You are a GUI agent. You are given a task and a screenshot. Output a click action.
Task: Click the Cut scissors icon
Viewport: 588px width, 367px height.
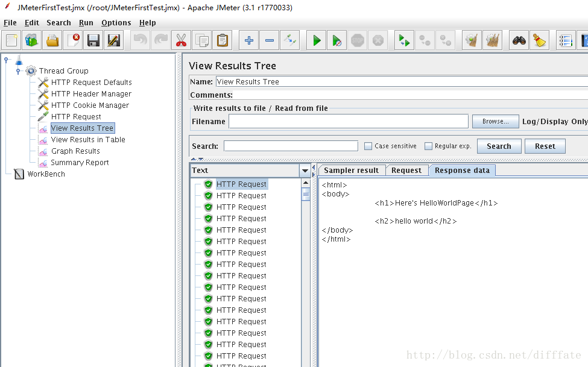181,40
